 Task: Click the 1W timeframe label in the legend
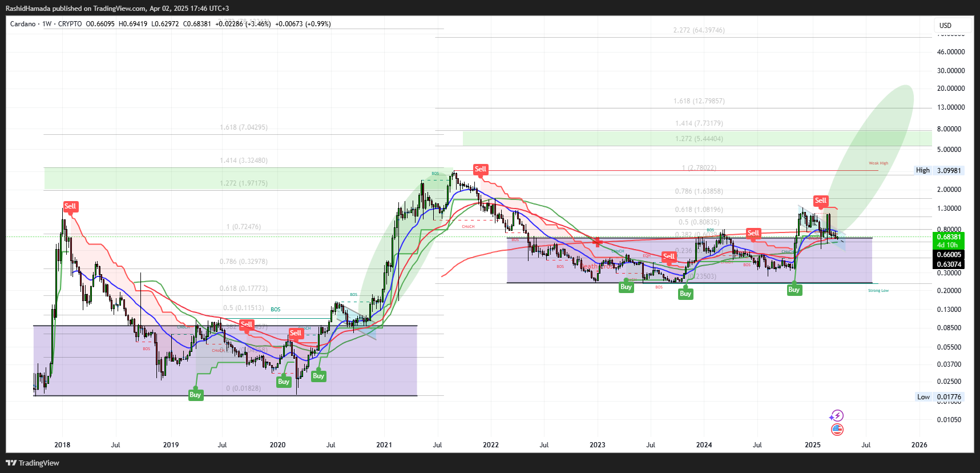(x=47, y=24)
